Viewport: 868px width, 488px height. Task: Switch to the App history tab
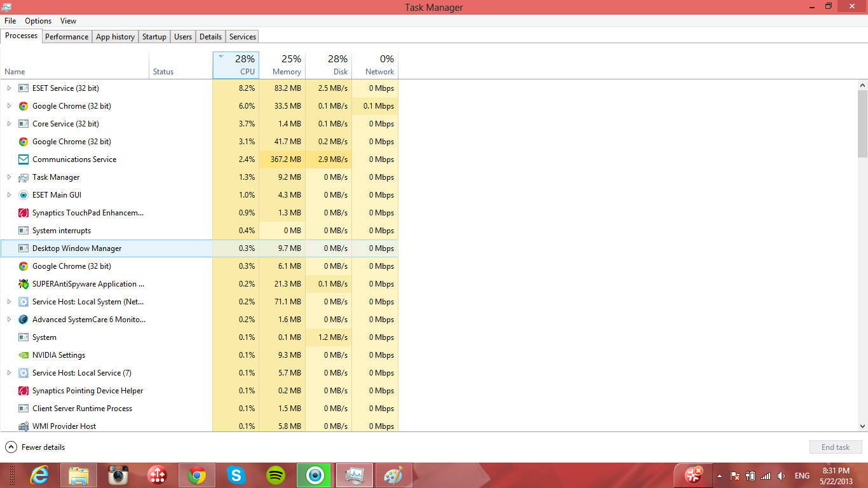115,37
